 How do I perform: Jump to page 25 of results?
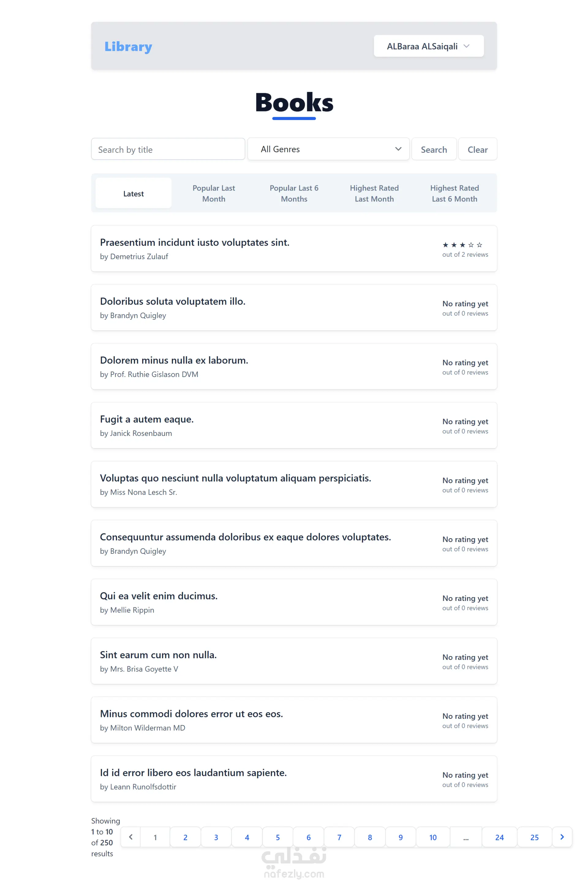tap(534, 837)
